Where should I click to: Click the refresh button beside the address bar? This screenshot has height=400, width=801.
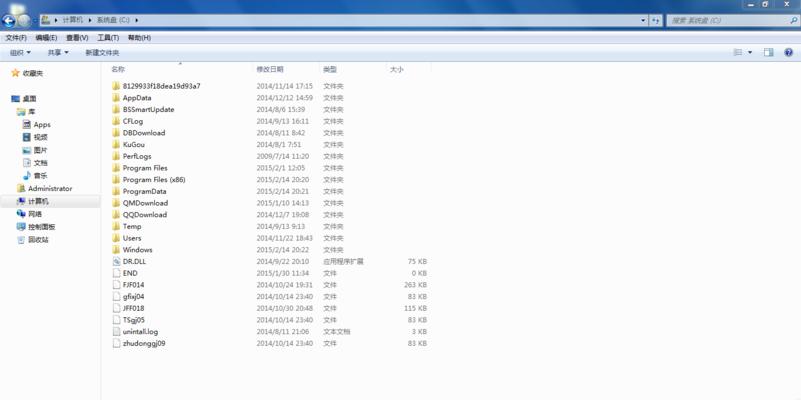[x=656, y=20]
